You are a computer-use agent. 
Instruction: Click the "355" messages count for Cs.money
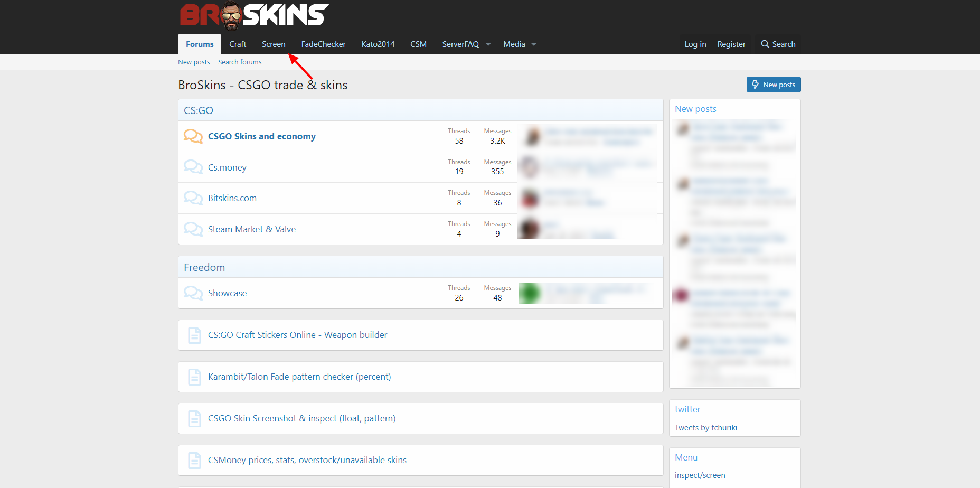click(x=497, y=172)
